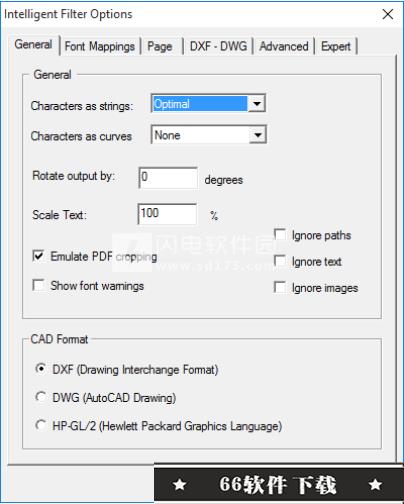Select HP-GL/2 Hewlett Packard Graphics Language
The width and height of the screenshot is (404, 504).
coord(41,425)
